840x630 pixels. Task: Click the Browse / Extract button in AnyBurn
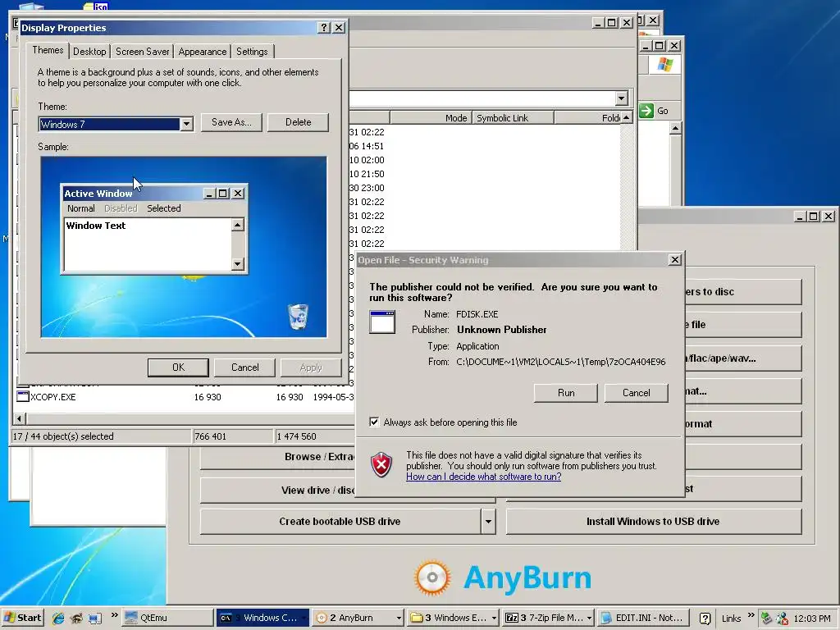(277, 457)
